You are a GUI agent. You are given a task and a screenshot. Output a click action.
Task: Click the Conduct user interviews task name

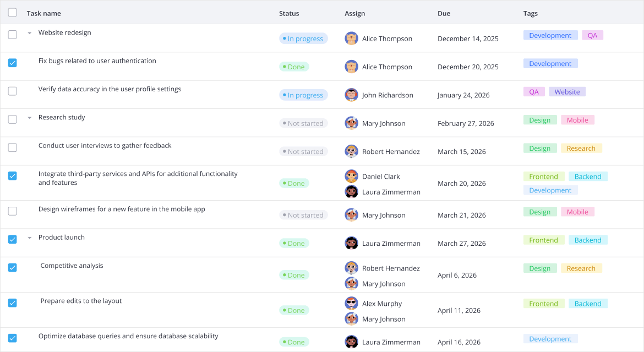coord(105,145)
